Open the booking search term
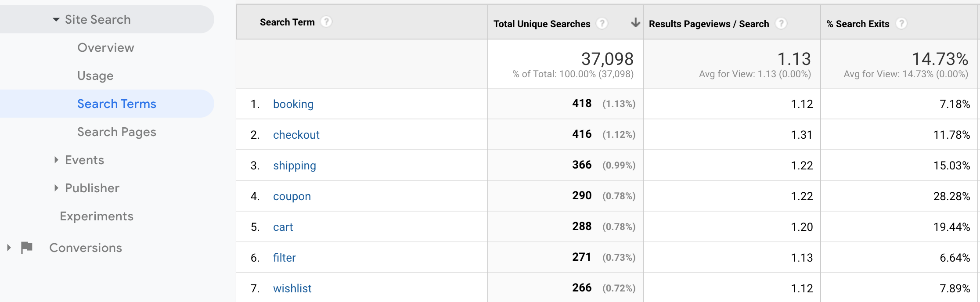The height and width of the screenshot is (302, 980). [293, 104]
